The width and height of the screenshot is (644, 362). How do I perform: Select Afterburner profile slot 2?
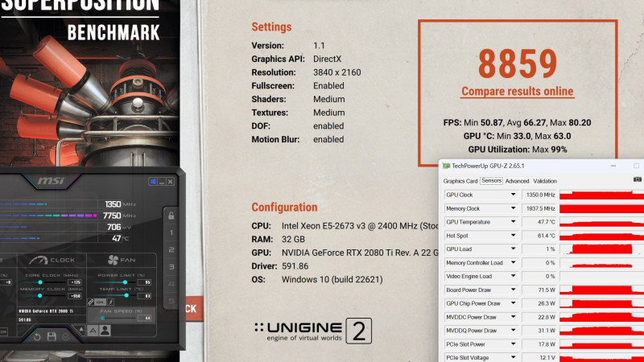tap(171, 249)
